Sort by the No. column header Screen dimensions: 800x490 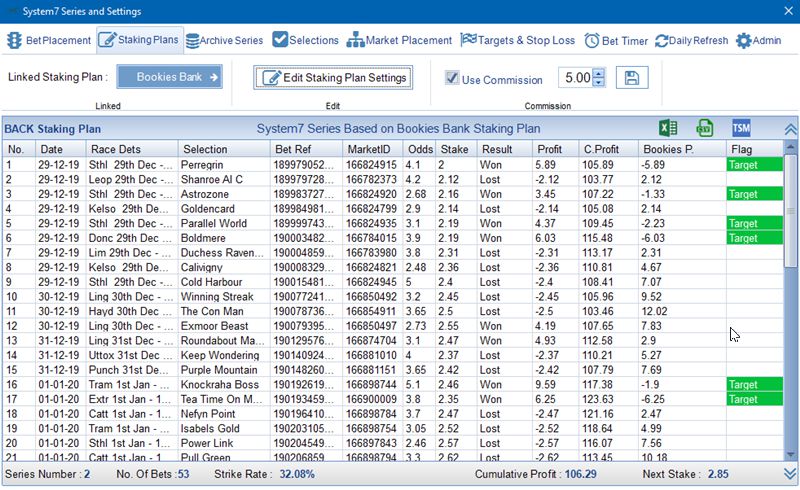click(x=19, y=149)
